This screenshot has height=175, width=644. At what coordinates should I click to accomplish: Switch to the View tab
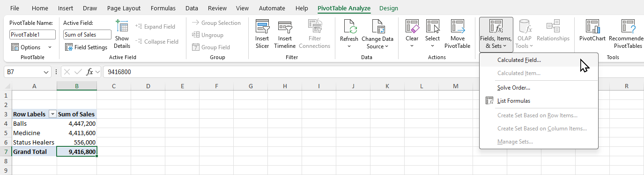point(243,8)
